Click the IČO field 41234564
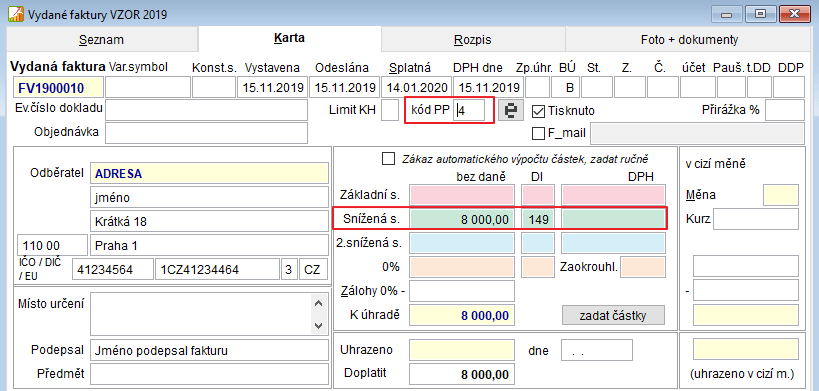This screenshot has width=819, height=391. pyautogui.click(x=113, y=269)
